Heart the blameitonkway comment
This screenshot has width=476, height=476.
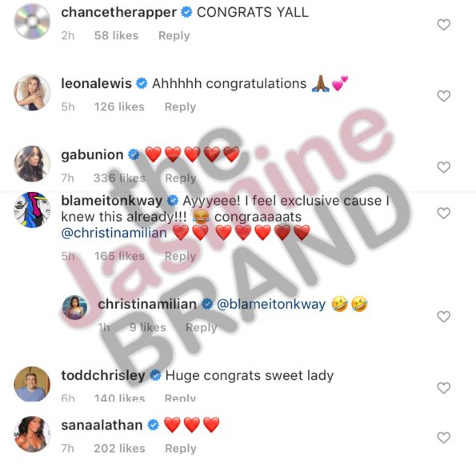pos(443,213)
